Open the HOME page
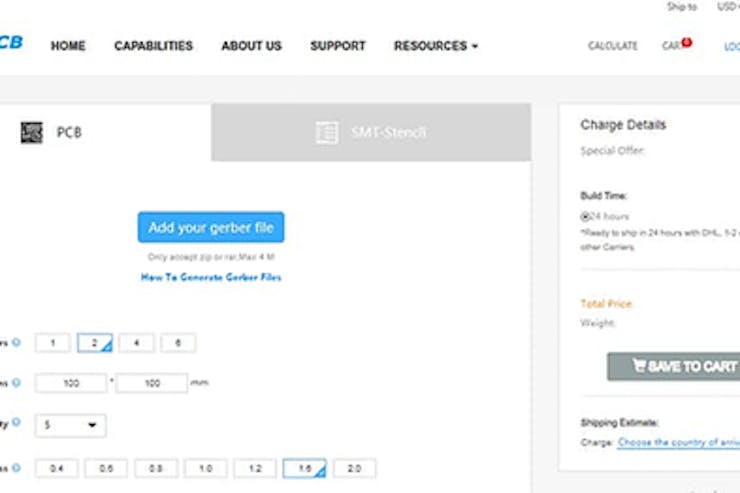This screenshot has height=493, width=740. coord(68,46)
